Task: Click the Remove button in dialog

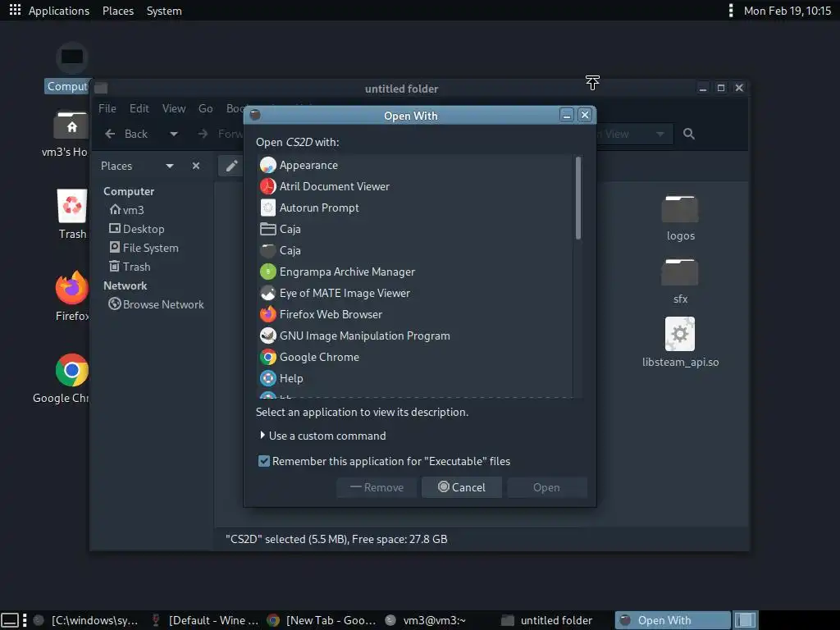Action: [x=377, y=487]
